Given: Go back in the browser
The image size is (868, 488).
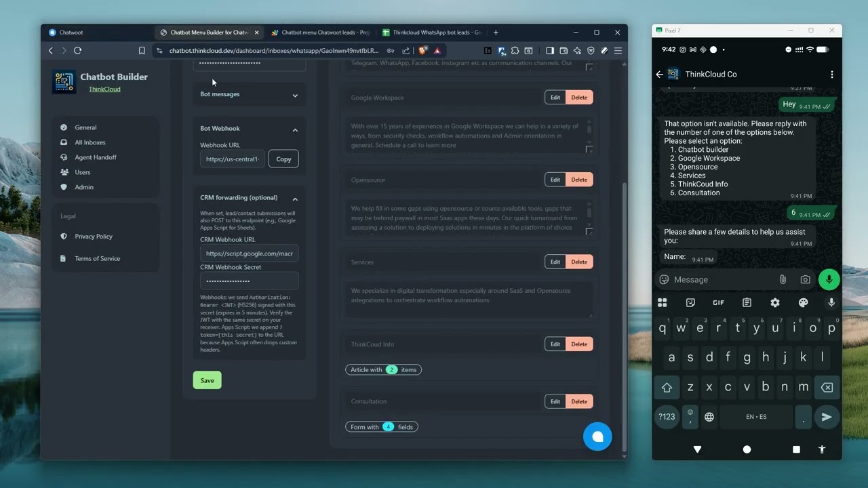Looking at the screenshot, I should point(51,51).
